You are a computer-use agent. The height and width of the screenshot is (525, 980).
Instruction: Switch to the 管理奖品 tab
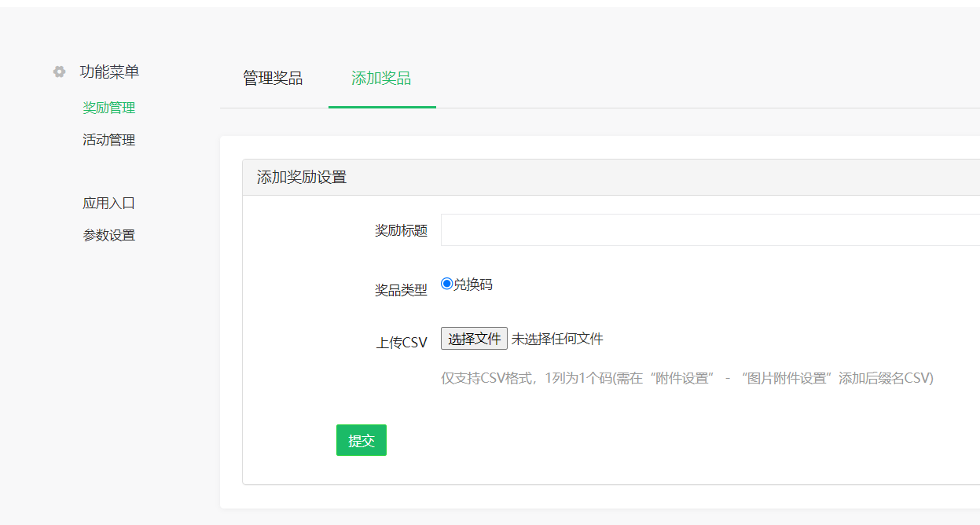point(273,79)
